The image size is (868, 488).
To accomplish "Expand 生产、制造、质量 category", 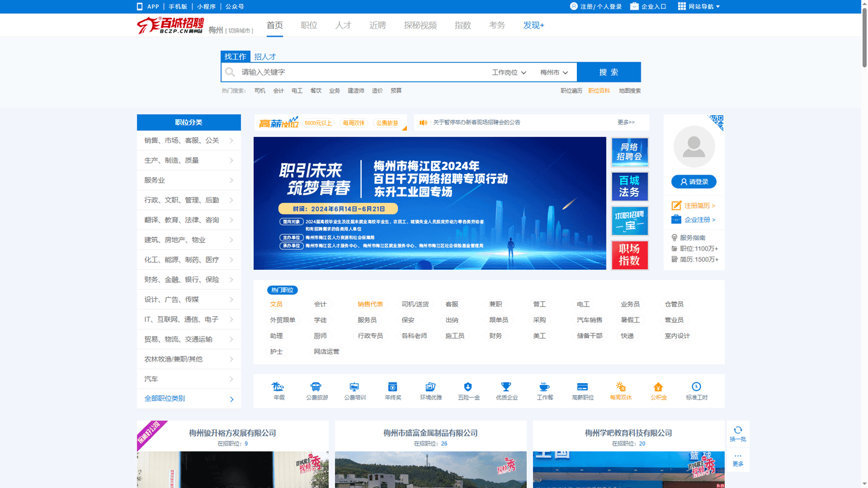I will pos(189,160).
